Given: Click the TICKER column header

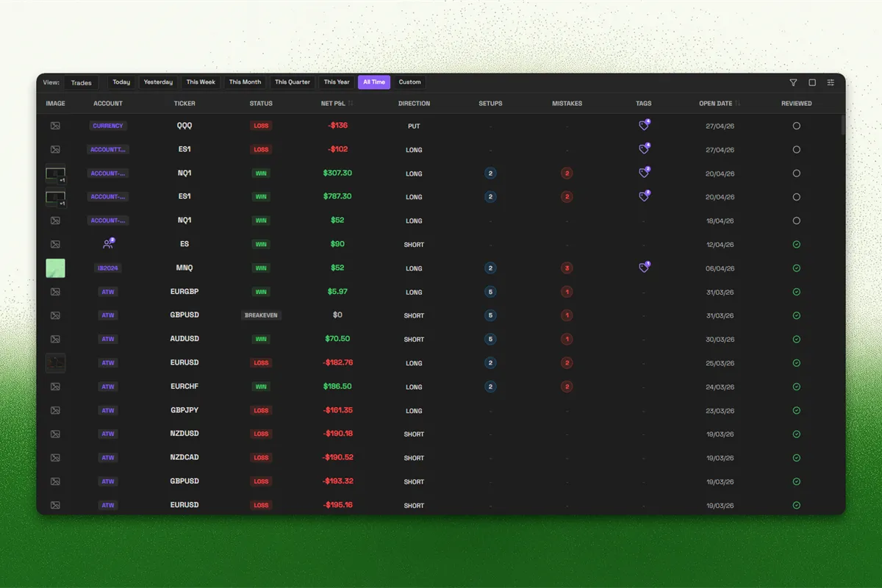Looking at the screenshot, I should [184, 104].
